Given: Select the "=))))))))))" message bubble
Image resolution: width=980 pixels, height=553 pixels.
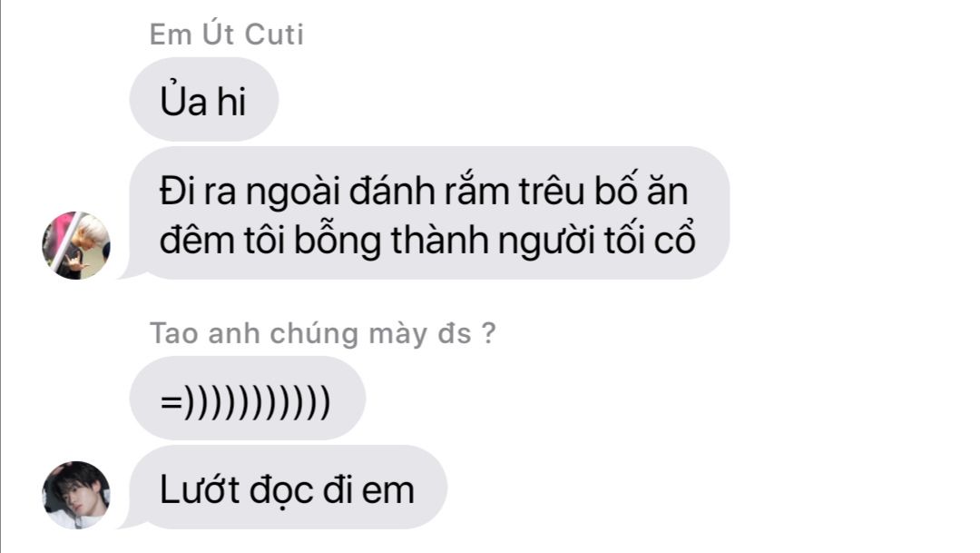Looking at the screenshot, I should click(x=248, y=399).
